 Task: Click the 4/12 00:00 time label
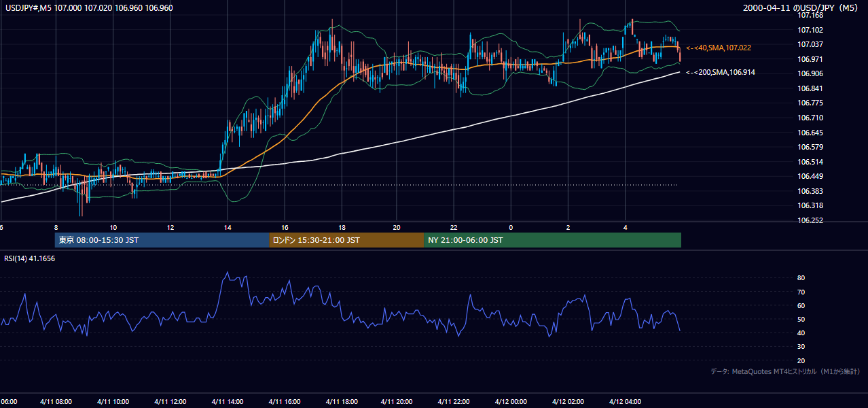[x=511, y=401]
